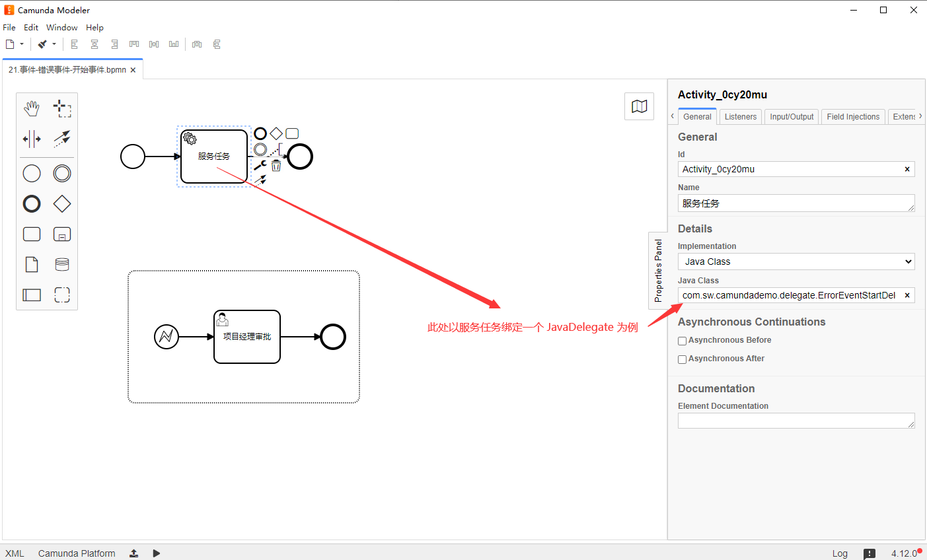The image size is (927, 560).
Task: Start process instance with play icon
Action: (x=157, y=553)
